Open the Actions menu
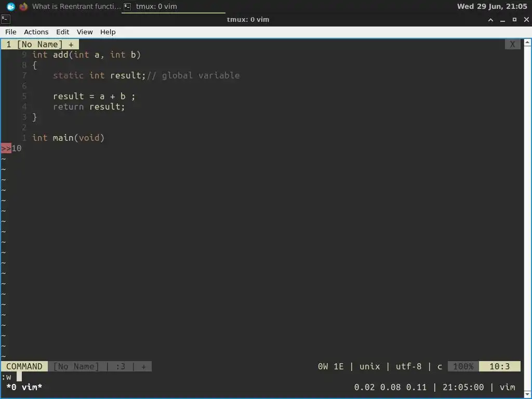 (x=36, y=32)
